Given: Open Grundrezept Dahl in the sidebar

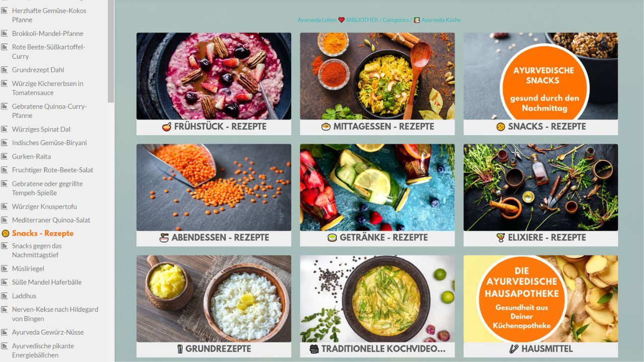Looking at the screenshot, I should click(38, 70).
